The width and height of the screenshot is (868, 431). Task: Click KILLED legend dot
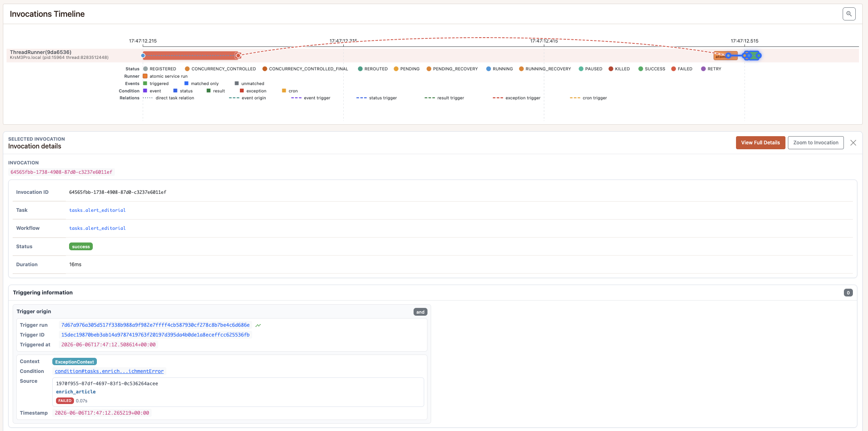coord(611,69)
